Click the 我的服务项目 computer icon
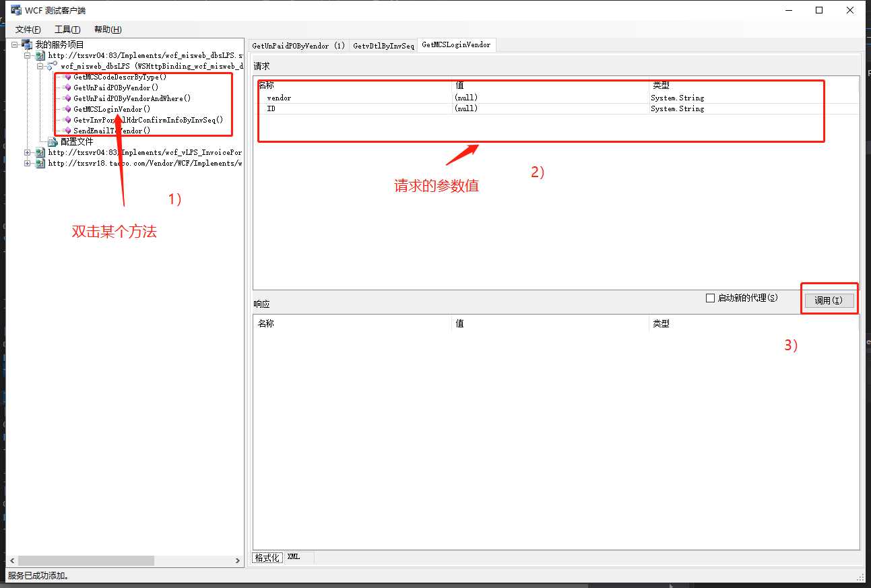Image resolution: width=871 pixels, height=588 pixels. 27,44
